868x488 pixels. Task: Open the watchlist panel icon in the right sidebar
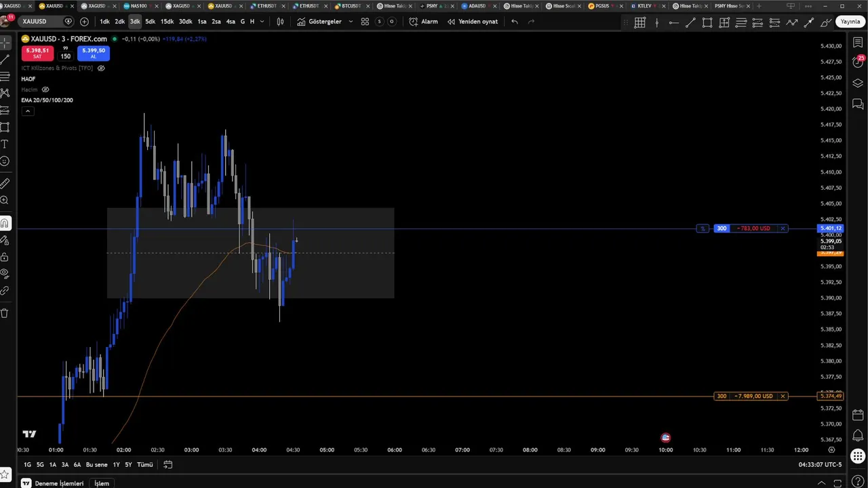coord(858,43)
